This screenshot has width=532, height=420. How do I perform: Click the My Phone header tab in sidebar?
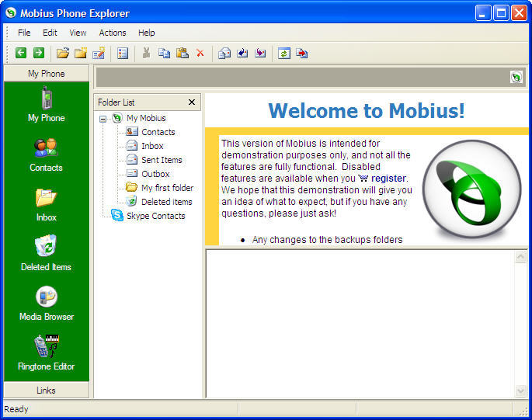coord(47,74)
